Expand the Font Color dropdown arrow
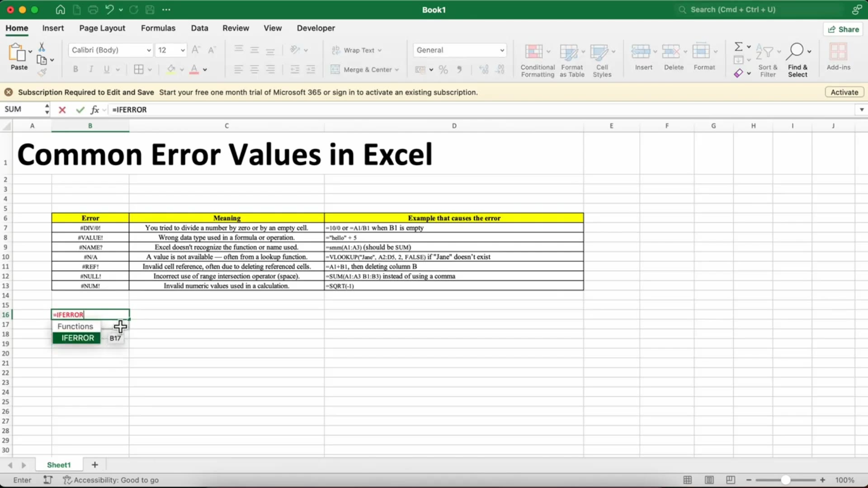The width and height of the screenshot is (868, 488). pos(205,70)
